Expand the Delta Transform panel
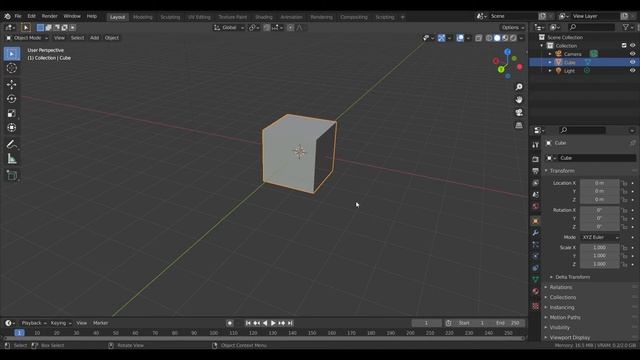Image resolution: width=640 pixels, height=360 pixels. (569, 277)
